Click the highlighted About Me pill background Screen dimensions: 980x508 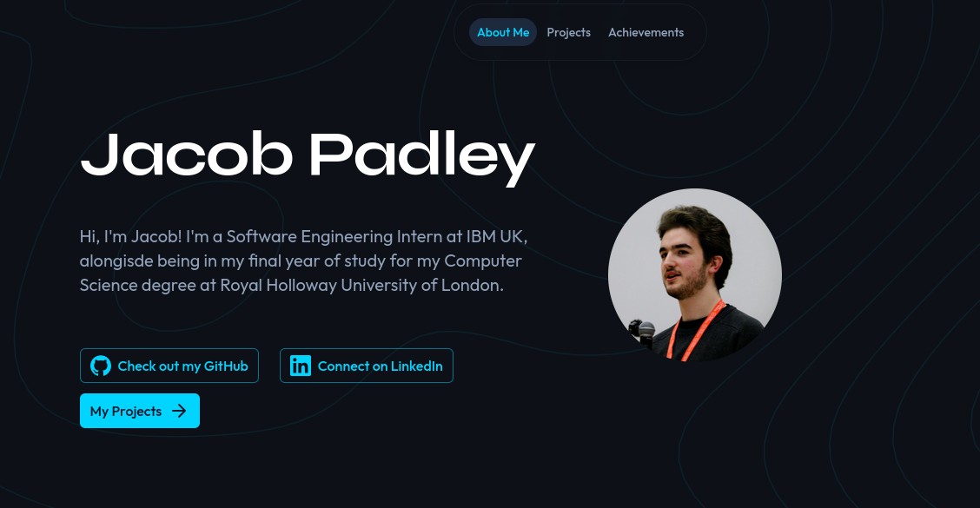tap(502, 32)
